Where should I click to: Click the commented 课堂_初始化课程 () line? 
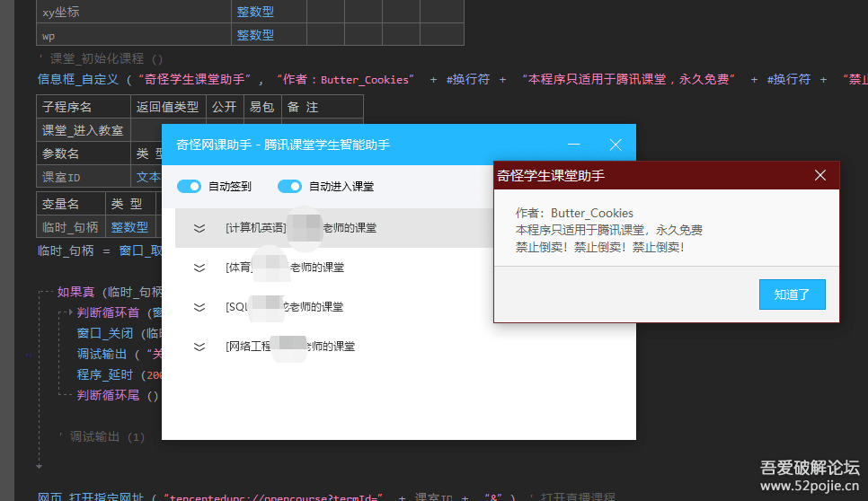click(x=101, y=58)
